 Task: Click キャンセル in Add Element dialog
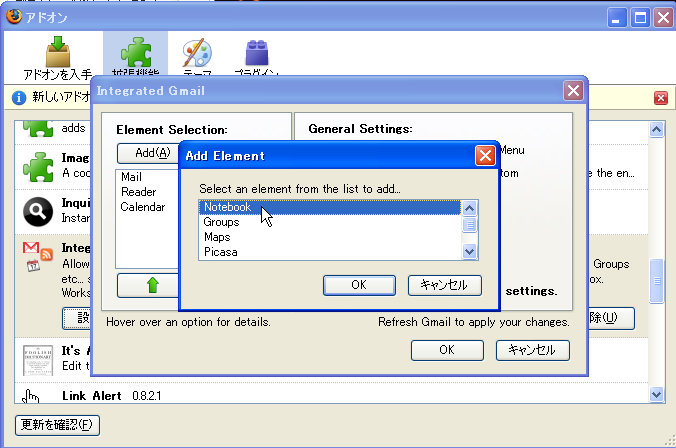tap(444, 285)
